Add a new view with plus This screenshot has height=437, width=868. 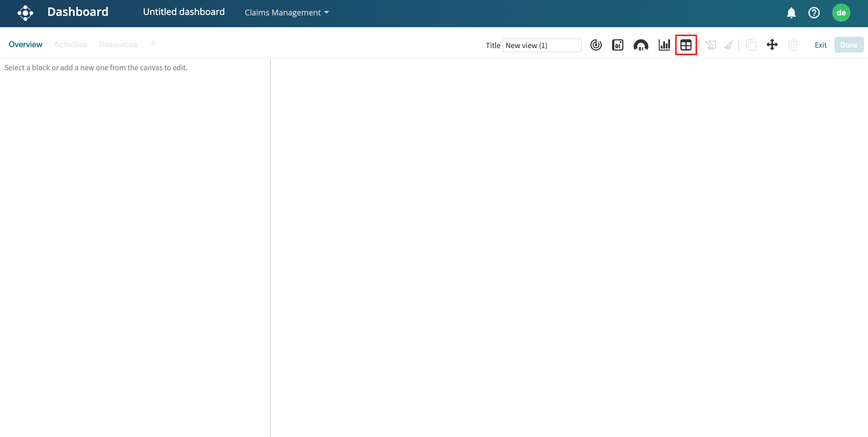coord(153,44)
